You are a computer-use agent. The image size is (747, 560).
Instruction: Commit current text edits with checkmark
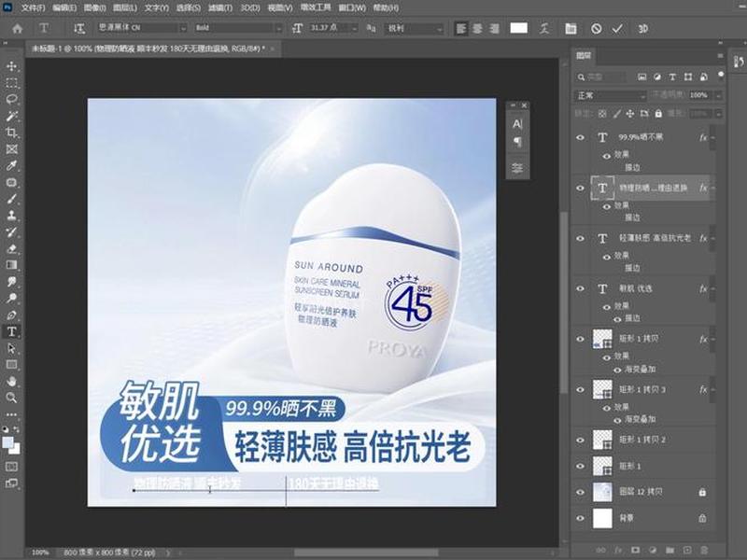(617, 29)
